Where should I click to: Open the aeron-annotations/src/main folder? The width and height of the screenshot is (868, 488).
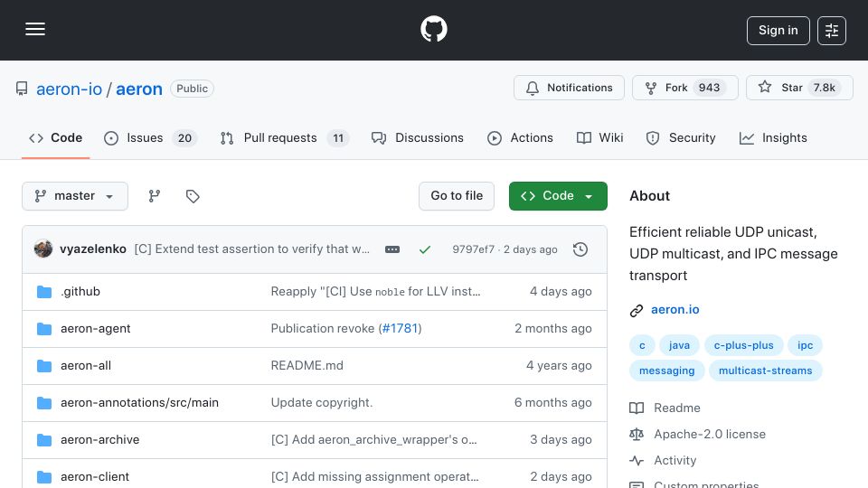point(139,403)
